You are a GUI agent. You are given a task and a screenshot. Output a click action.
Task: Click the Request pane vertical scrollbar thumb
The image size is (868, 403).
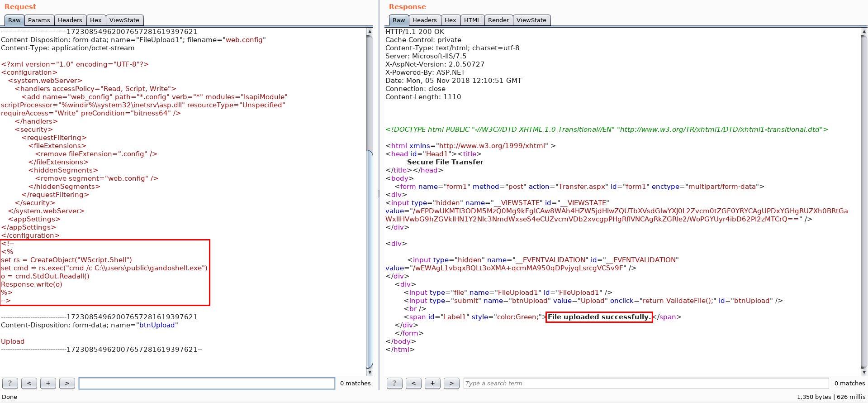tap(370, 259)
